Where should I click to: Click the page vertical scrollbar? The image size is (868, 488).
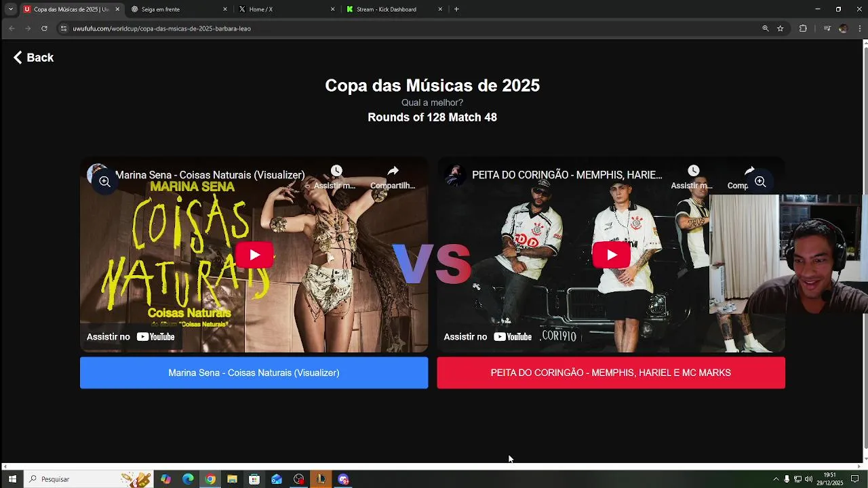click(x=865, y=247)
